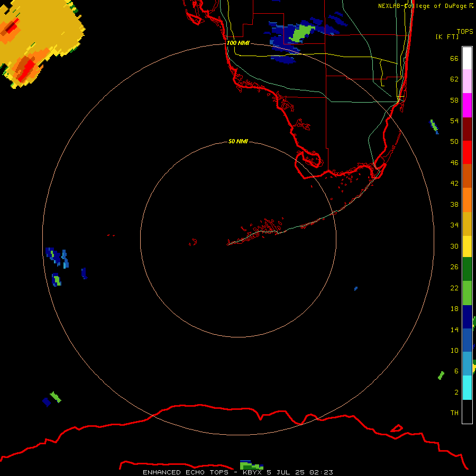This screenshot has height=476, width=476.
Task: Click the NEXLAB-College of DuPage credit text
Action: point(422,6)
